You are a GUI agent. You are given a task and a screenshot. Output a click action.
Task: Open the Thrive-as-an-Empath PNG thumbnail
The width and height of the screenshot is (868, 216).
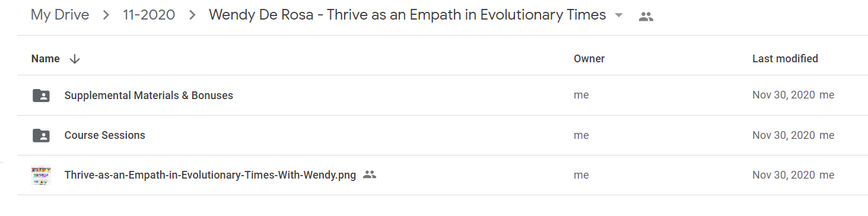41,175
